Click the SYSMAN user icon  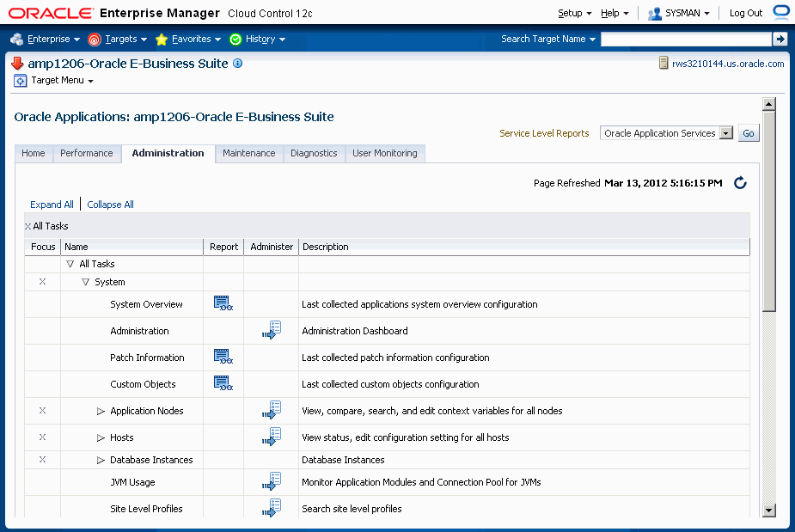pos(655,13)
